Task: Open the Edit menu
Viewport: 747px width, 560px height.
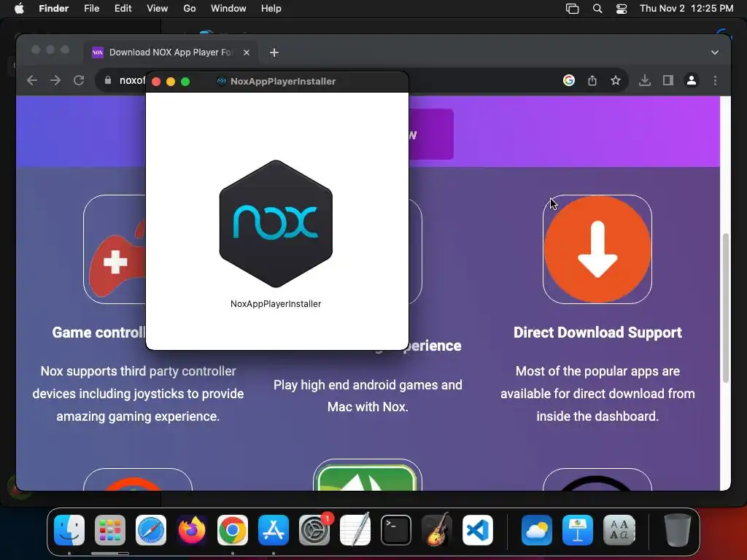Action: click(x=123, y=9)
